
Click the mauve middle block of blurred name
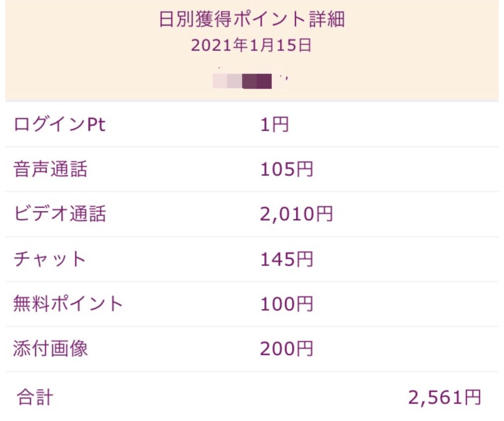(250, 80)
